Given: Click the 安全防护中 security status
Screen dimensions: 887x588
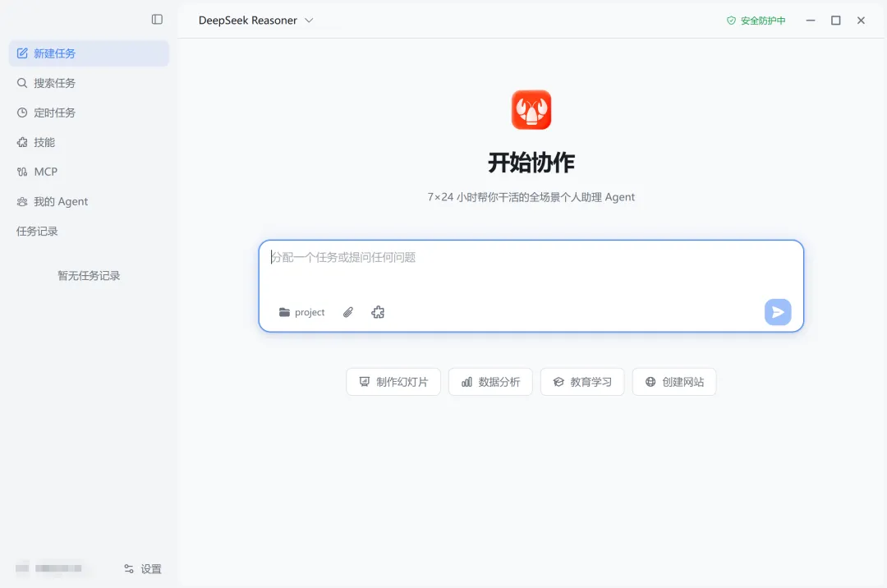Looking at the screenshot, I should (x=756, y=21).
